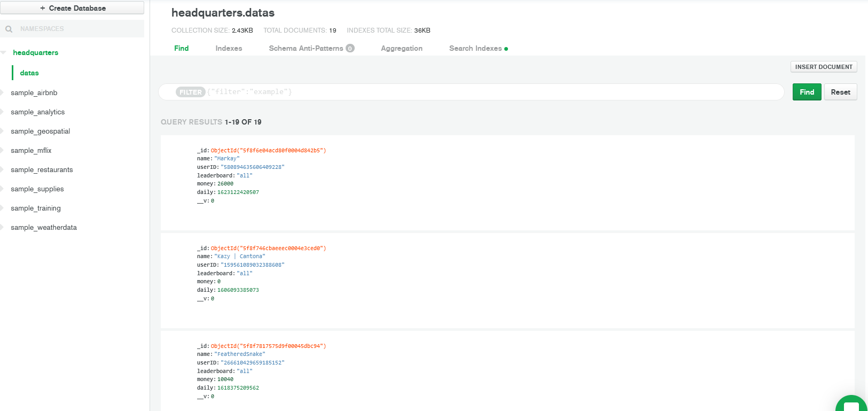Switch to the Aggregation tab
Screen dimensions: 868x411
[x=402, y=48]
